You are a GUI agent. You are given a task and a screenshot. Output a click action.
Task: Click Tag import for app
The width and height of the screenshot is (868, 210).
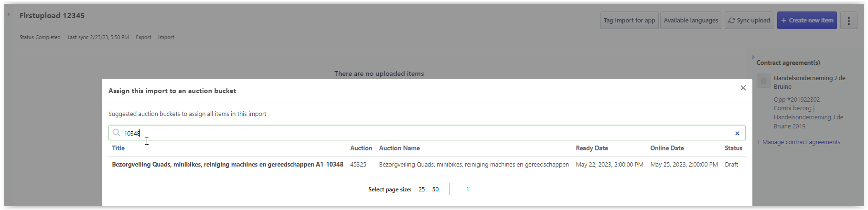(629, 21)
